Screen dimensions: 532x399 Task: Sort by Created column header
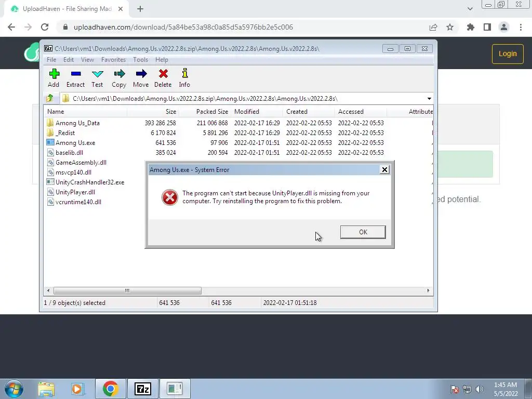click(309, 112)
